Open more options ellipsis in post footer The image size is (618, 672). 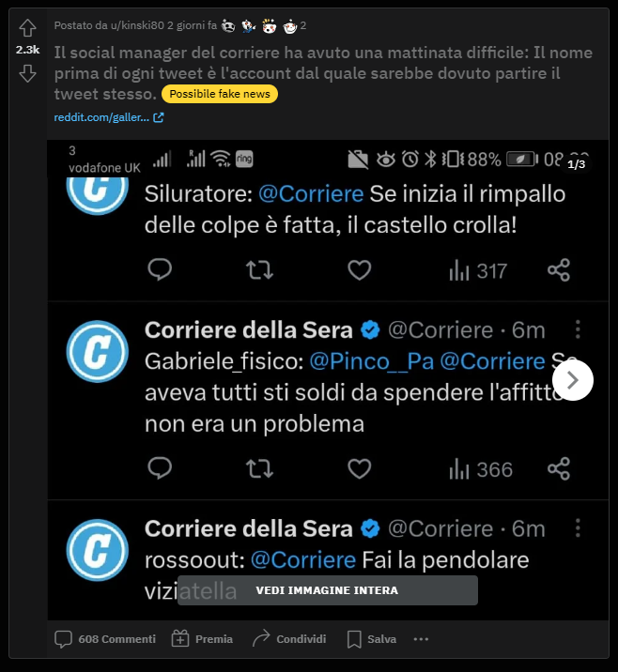tap(421, 639)
